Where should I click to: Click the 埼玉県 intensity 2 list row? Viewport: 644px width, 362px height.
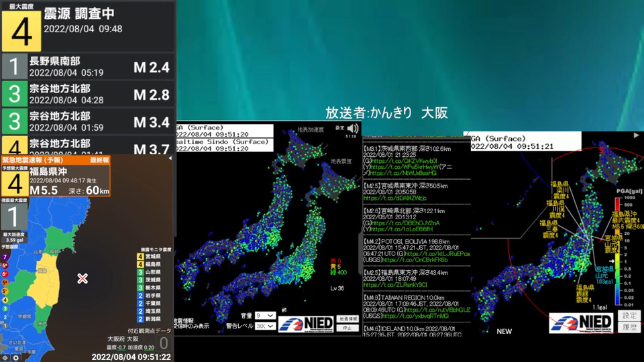click(149, 311)
